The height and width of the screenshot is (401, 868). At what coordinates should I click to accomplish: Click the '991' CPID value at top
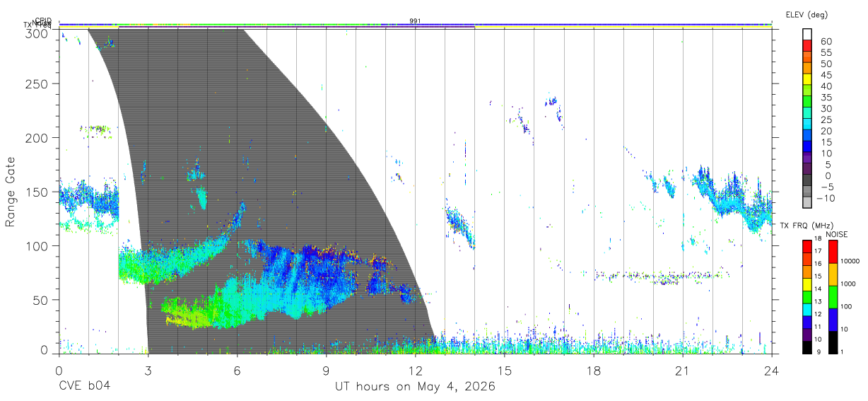[415, 21]
